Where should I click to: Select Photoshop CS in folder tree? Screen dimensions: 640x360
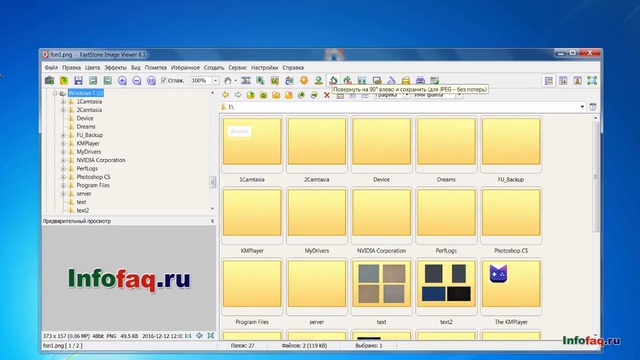tap(93, 177)
